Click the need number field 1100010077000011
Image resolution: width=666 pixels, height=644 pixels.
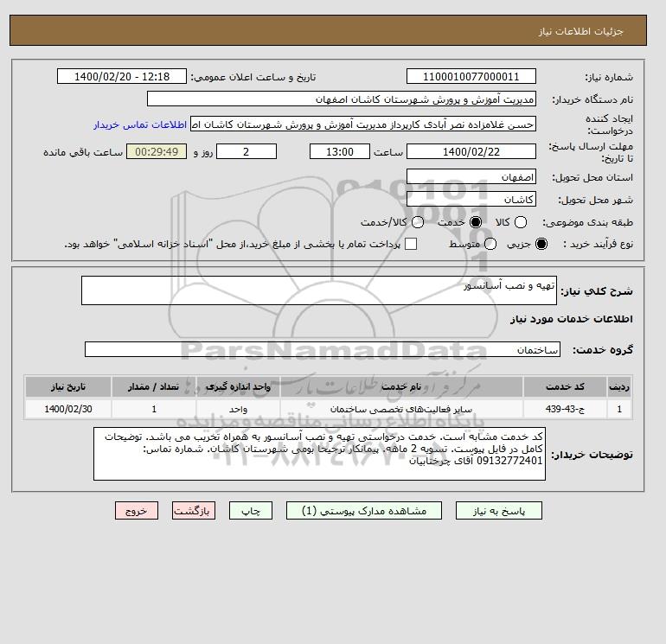pos(471,76)
